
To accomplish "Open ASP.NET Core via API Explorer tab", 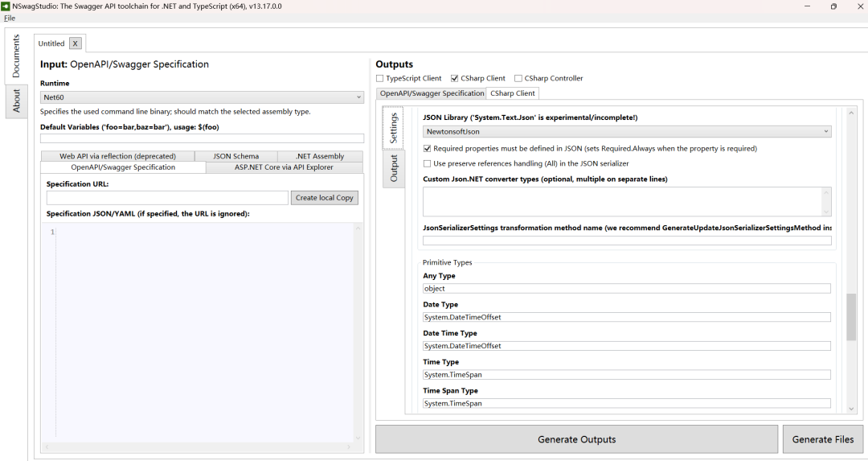I will coord(284,167).
